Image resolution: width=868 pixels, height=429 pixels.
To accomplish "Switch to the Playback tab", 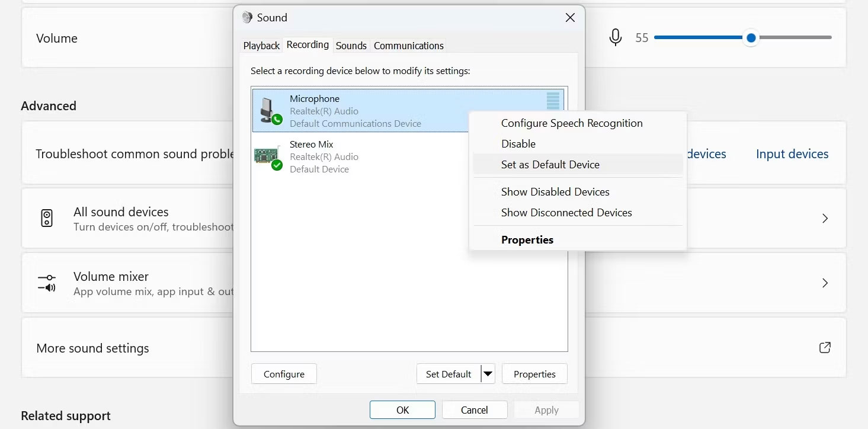I will (261, 46).
